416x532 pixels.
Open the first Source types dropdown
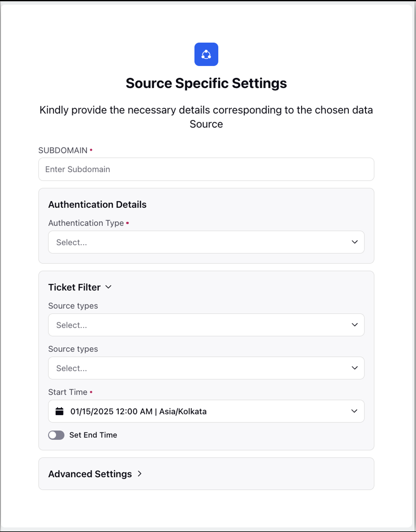pyautogui.click(x=206, y=325)
